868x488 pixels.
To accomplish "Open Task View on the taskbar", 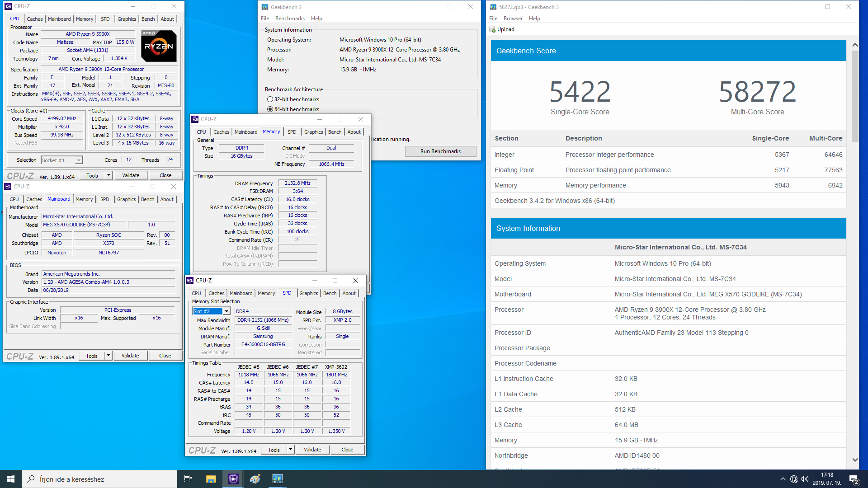I will (x=188, y=479).
